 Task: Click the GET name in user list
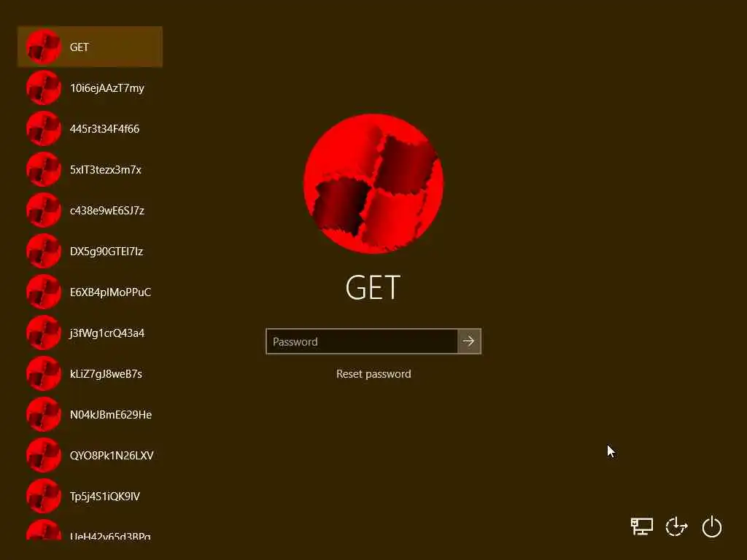[x=79, y=47]
